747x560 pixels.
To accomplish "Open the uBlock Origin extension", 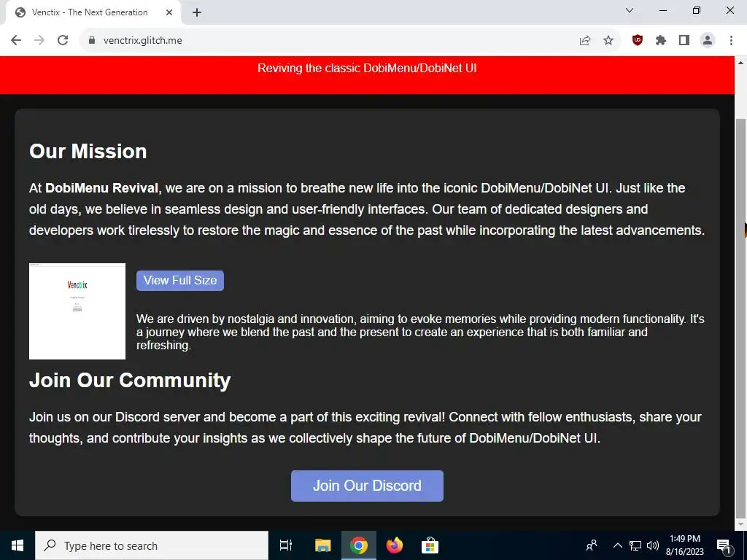I will pyautogui.click(x=638, y=41).
